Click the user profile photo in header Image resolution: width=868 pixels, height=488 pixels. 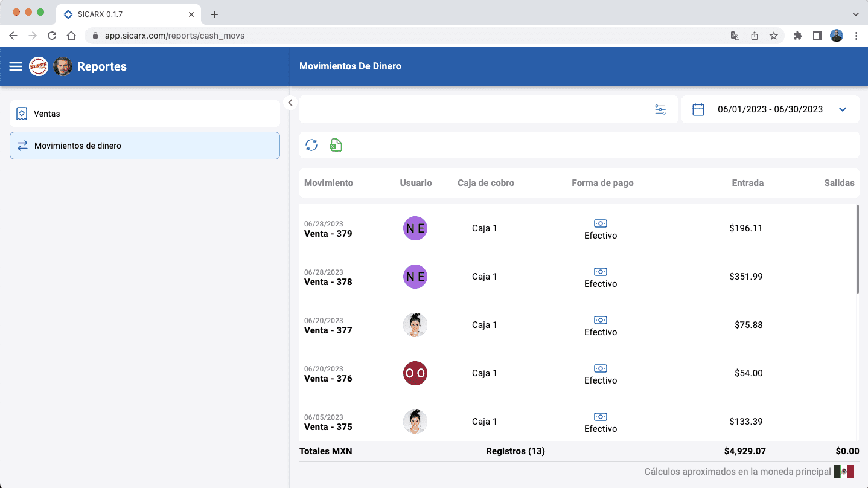tap(63, 66)
